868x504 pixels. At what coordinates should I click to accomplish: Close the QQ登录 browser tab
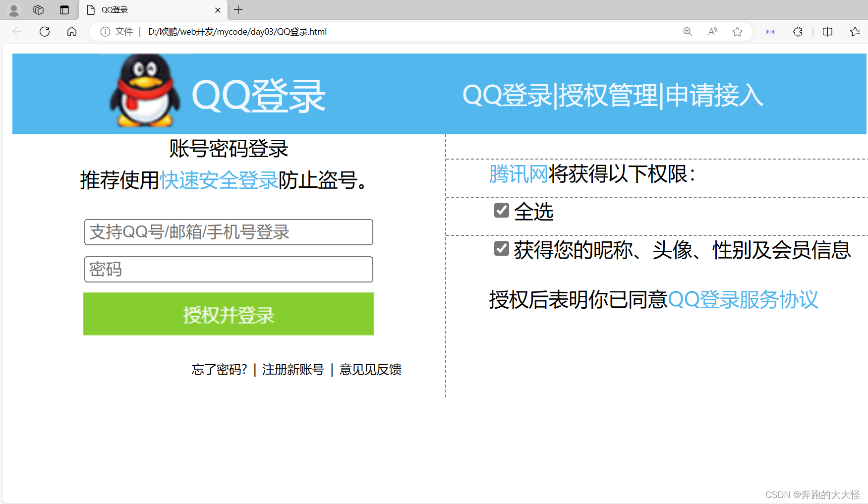218,10
